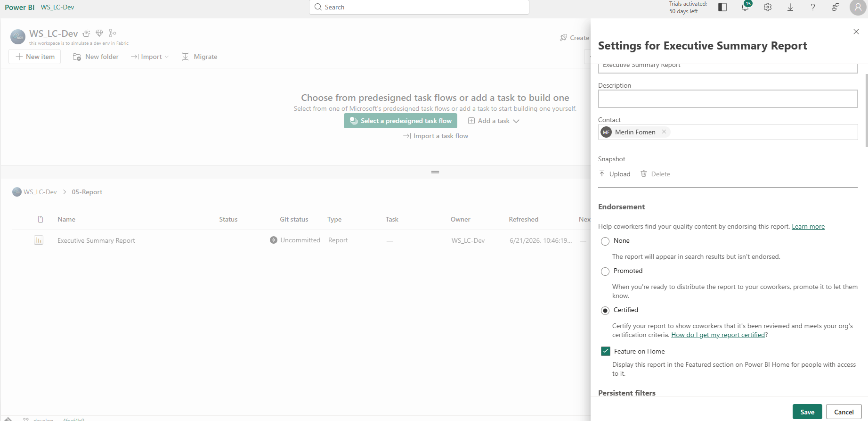
Task: Click the task flow pane resize handle
Action: click(435, 172)
